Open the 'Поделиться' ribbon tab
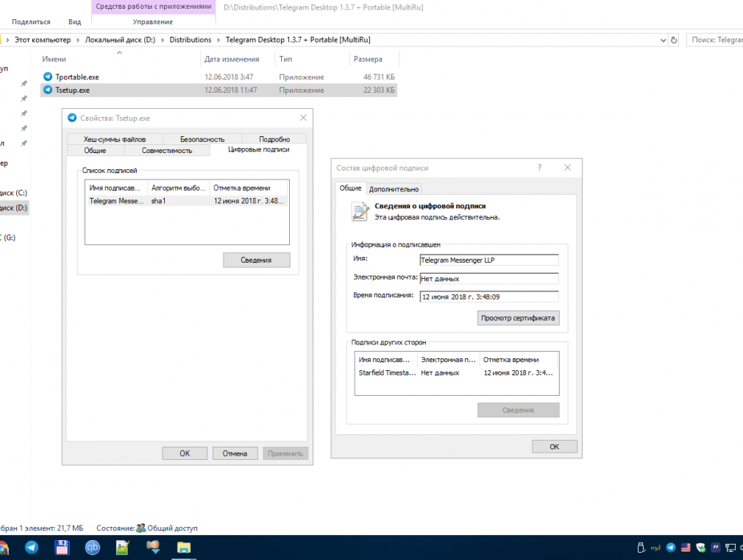The height and width of the screenshot is (560, 743). (x=31, y=22)
